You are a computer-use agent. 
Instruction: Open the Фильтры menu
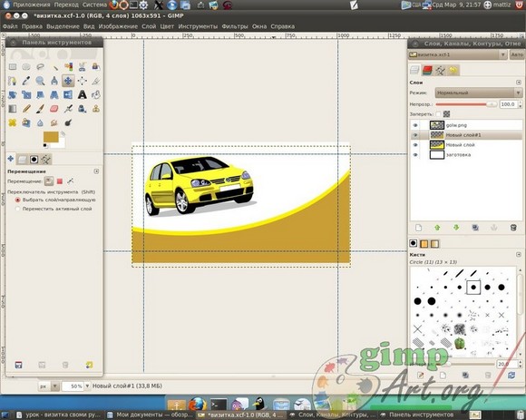pyautogui.click(x=235, y=26)
